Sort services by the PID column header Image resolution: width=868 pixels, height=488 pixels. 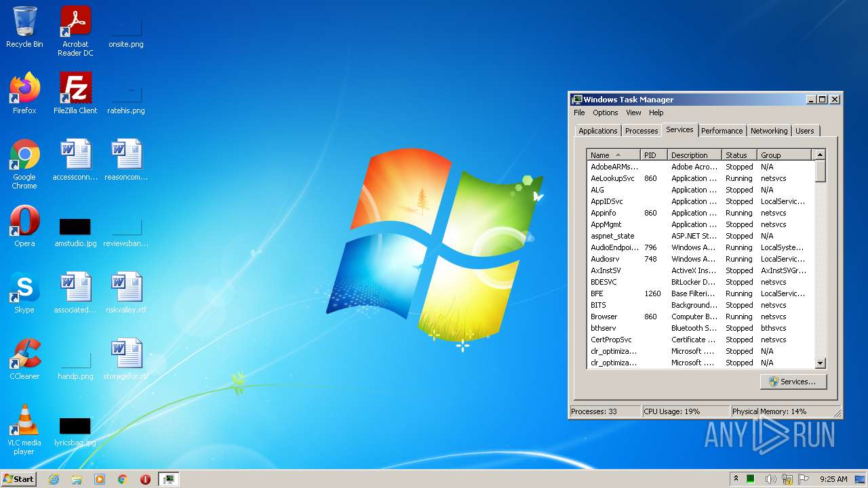(654, 155)
